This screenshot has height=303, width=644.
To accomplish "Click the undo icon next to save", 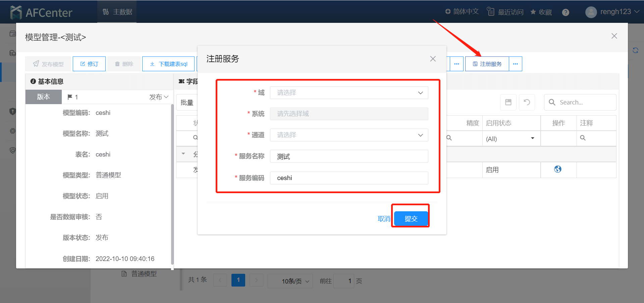I will [x=527, y=102].
